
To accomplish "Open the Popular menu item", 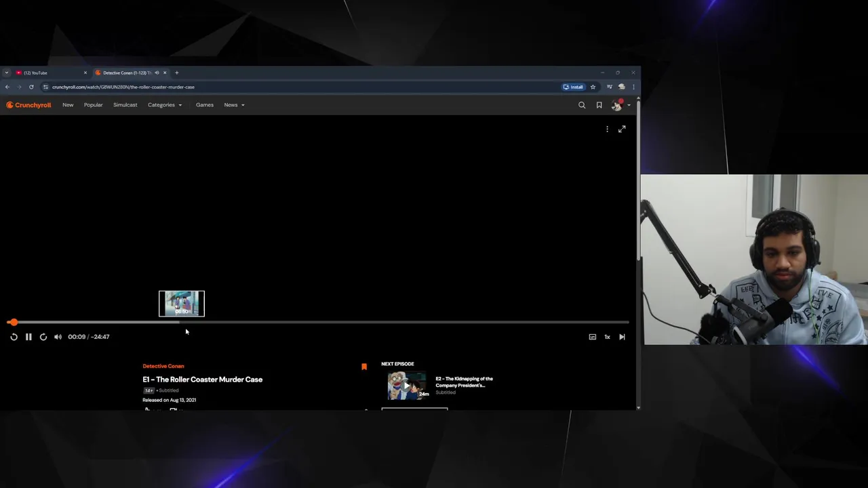I will point(94,105).
